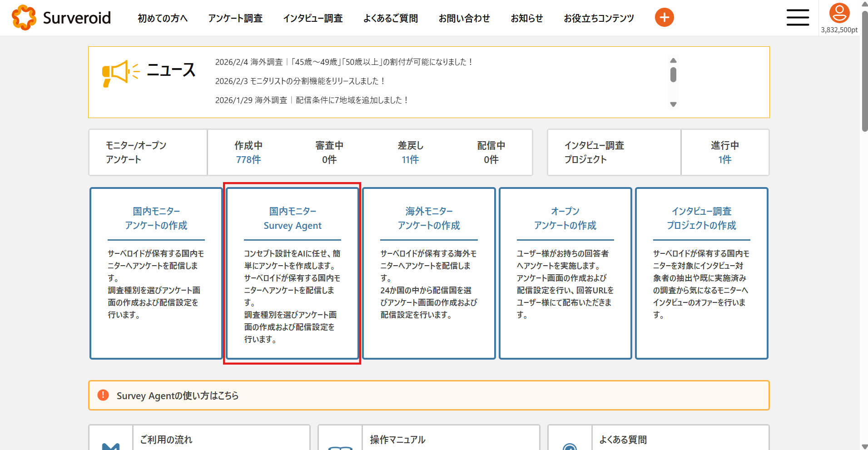Click the orange exclamation alert icon
The height and width of the screenshot is (450, 868).
(x=103, y=395)
